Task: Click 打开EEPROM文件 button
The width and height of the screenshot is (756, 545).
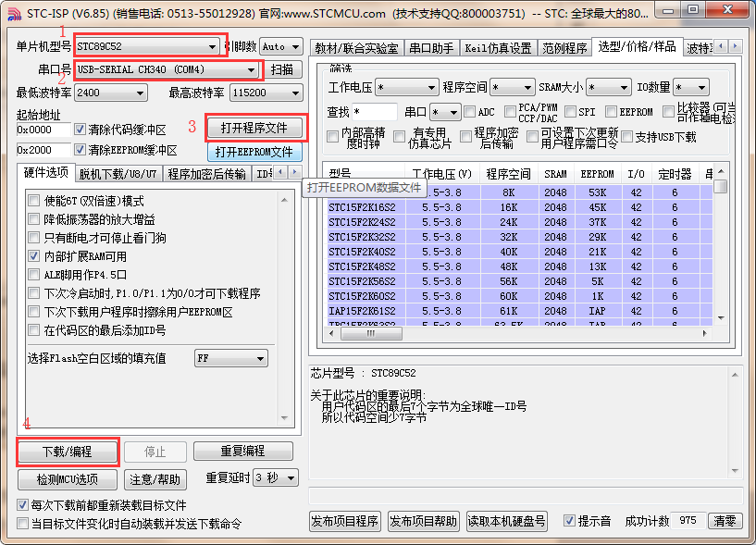Action: (x=254, y=152)
